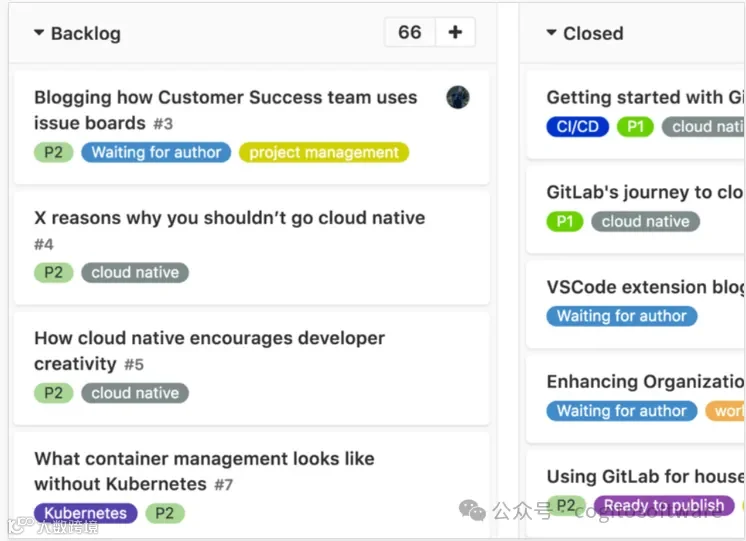
Task: Open 'VSCode extension blog' closed issue
Action: [645, 287]
